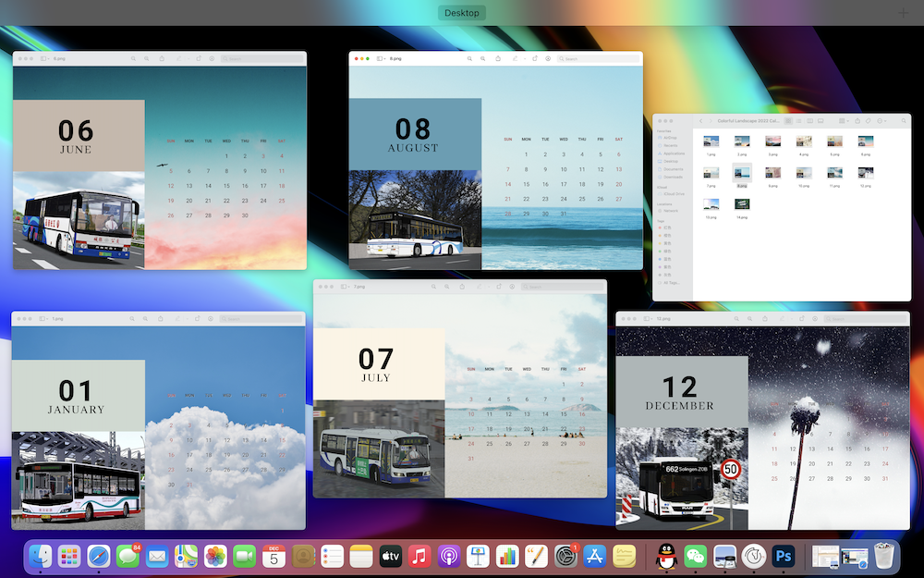Screen dimensions: 924x578
Task: Open the QQ penguin app
Action: (x=666, y=556)
